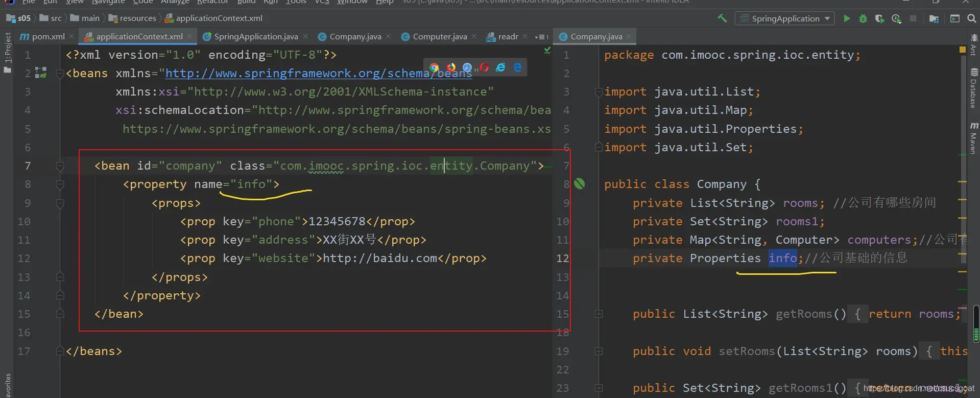980x398 pixels.
Task: Open Search Everywhere magnifier icon
Action: pos(971,18)
